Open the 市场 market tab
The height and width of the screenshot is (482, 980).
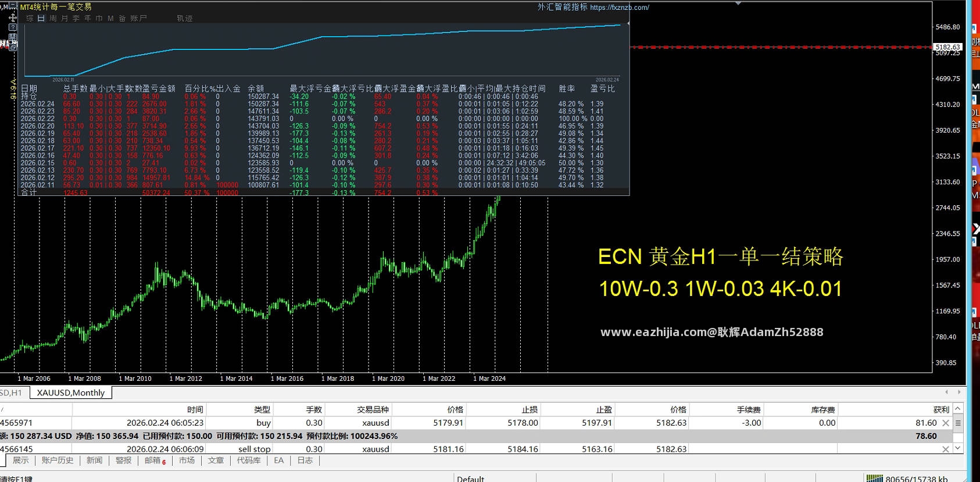(x=187, y=460)
